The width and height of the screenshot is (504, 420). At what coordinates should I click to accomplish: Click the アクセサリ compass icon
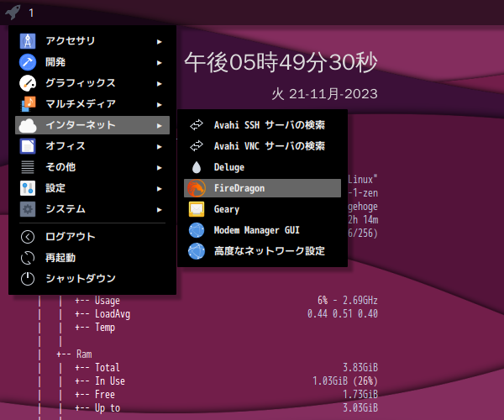point(28,41)
